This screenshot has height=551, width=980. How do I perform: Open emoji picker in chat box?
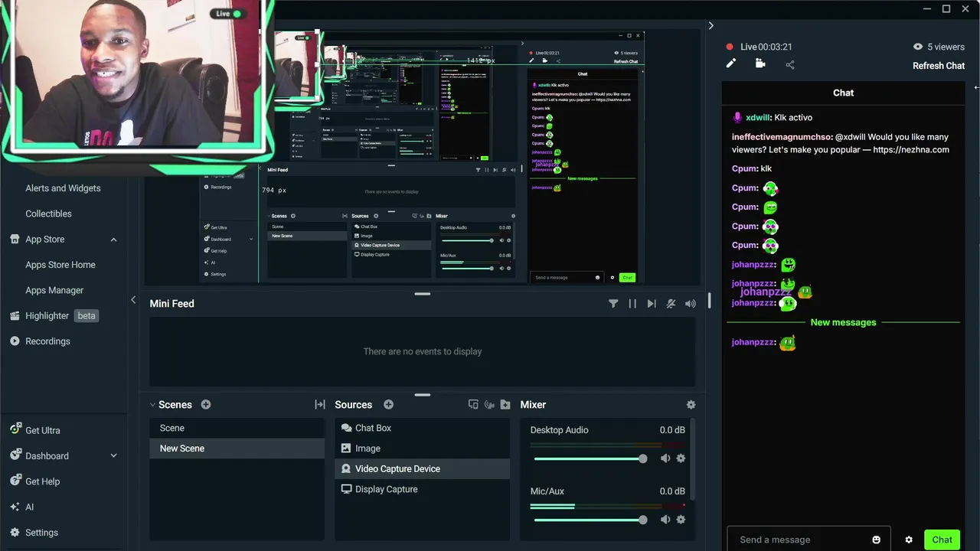pyautogui.click(x=877, y=540)
